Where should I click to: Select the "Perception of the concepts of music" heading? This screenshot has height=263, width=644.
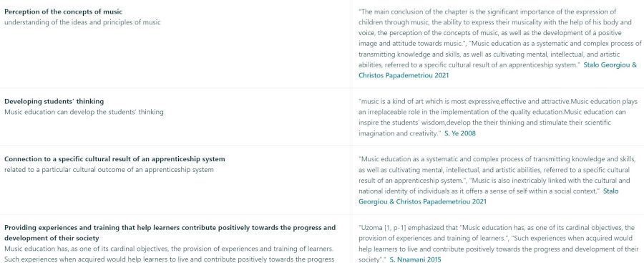pyautogui.click(x=63, y=12)
